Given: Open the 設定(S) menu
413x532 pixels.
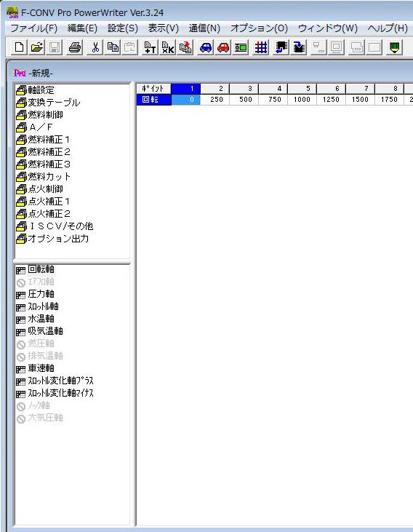Looking at the screenshot, I should pyautogui.click(x=123, y=28).
